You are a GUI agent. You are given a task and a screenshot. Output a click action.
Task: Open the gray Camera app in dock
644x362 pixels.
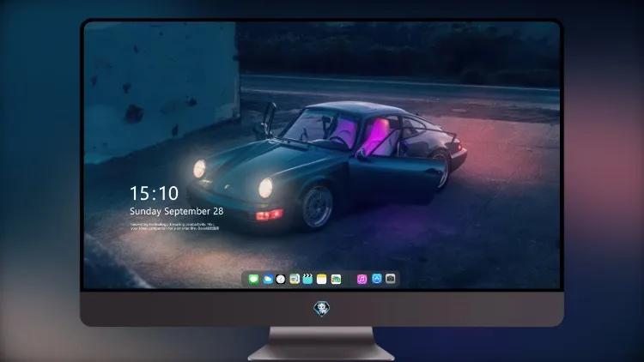(391, 279)
